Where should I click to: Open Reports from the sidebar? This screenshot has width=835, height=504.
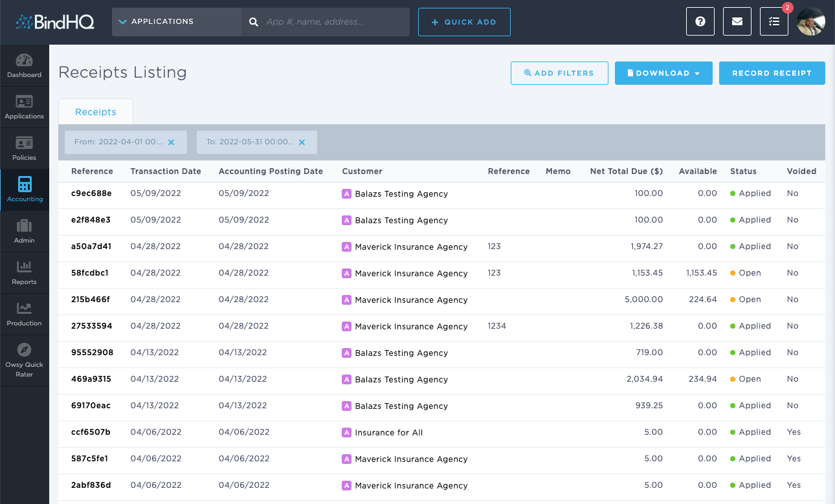tap(24, 272)
